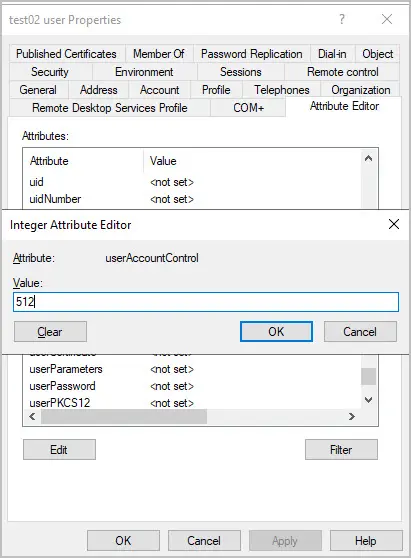Click the attribute list scroll down arrow
Viewport: 411px width, 558px height.
point(369,400)
